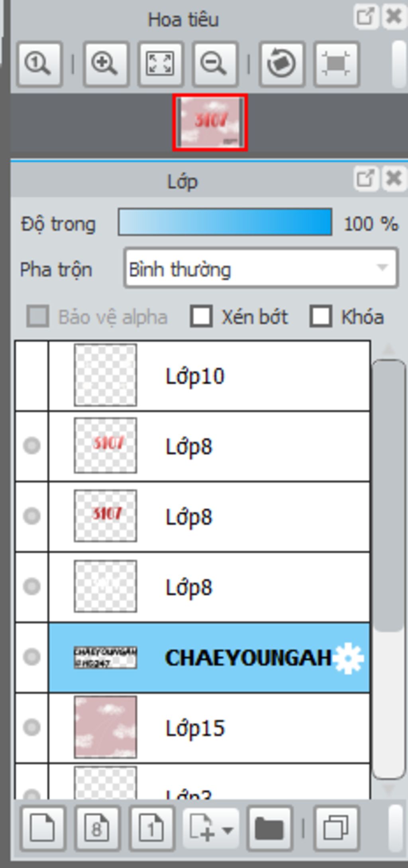The height and width of the screenshot is (868, 408).
Task: Reset zoom to 100% in Navigator
Action: [39, 64]
